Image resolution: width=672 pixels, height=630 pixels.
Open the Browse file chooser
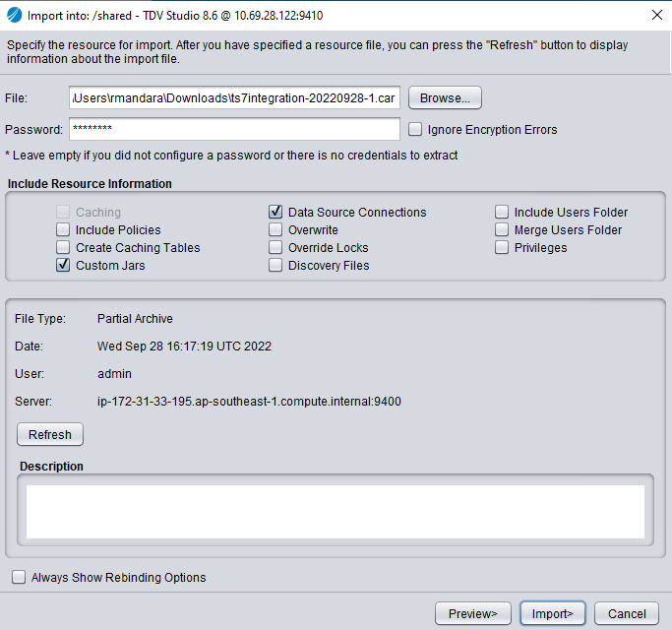coord(445,98)
